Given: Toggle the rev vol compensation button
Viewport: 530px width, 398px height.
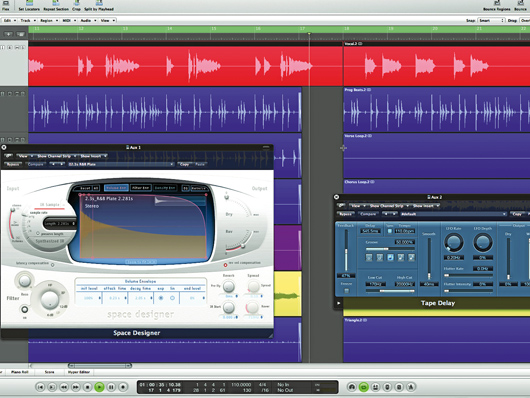Looking at the screenshot, I should 225,264.
